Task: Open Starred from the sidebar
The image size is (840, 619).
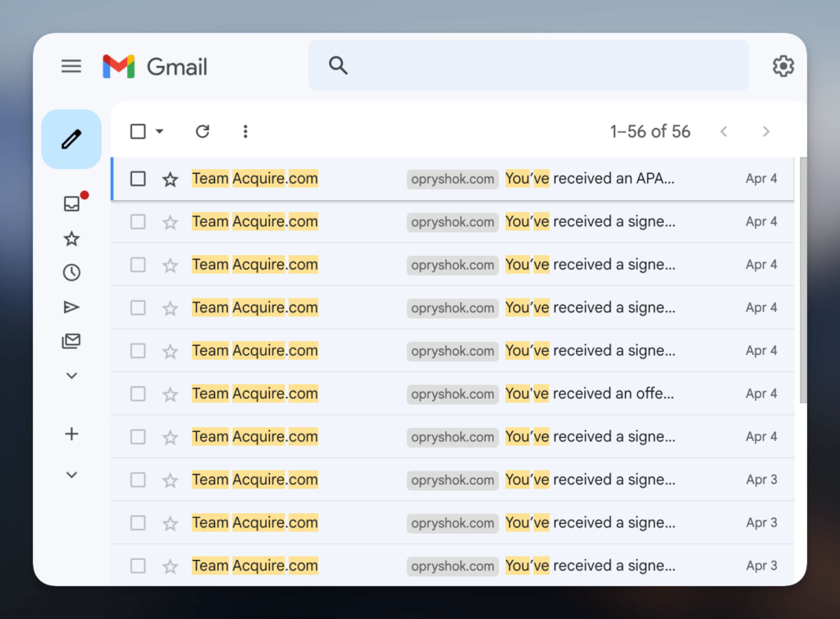Action: click(72, 239)
